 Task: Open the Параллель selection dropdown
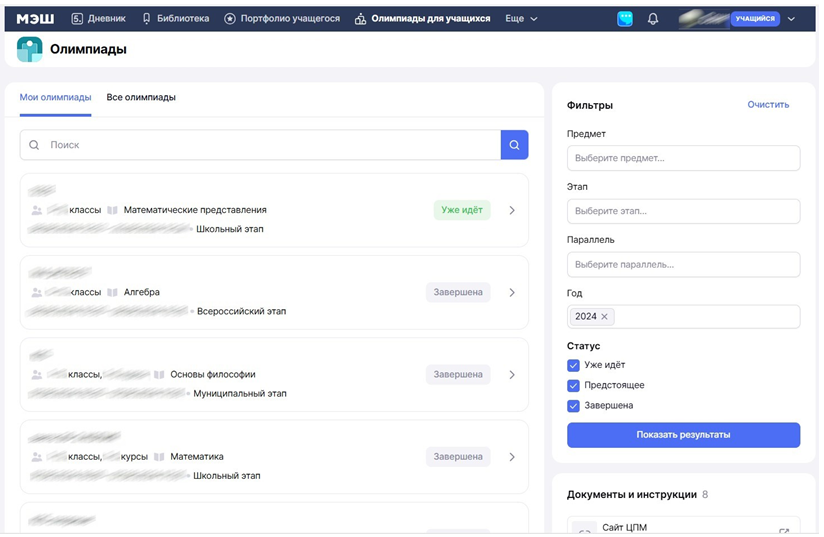(x=683, y=264)
